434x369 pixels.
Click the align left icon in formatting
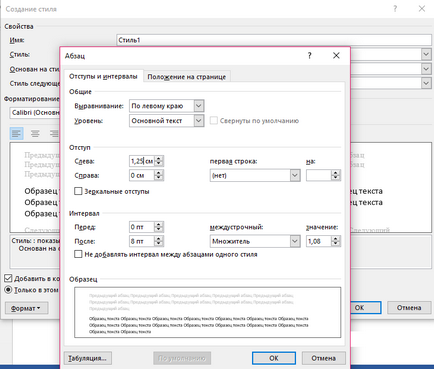click(16, 134)
